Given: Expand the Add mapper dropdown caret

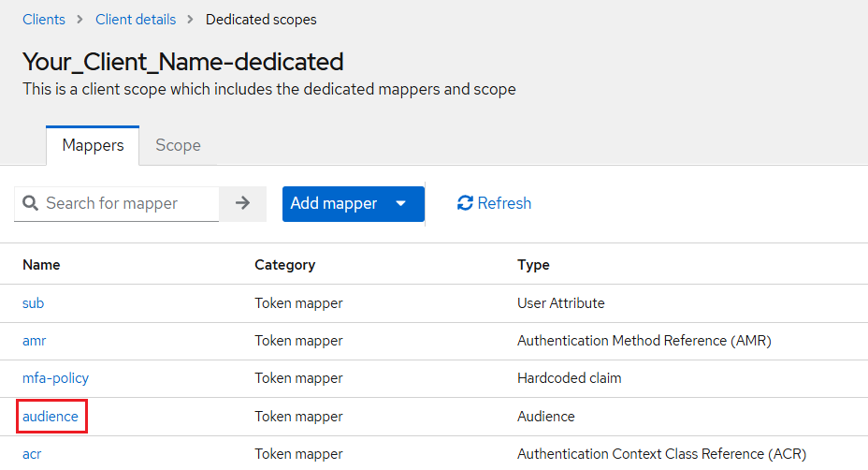Looking at the screenshot, I should point(401,203).
